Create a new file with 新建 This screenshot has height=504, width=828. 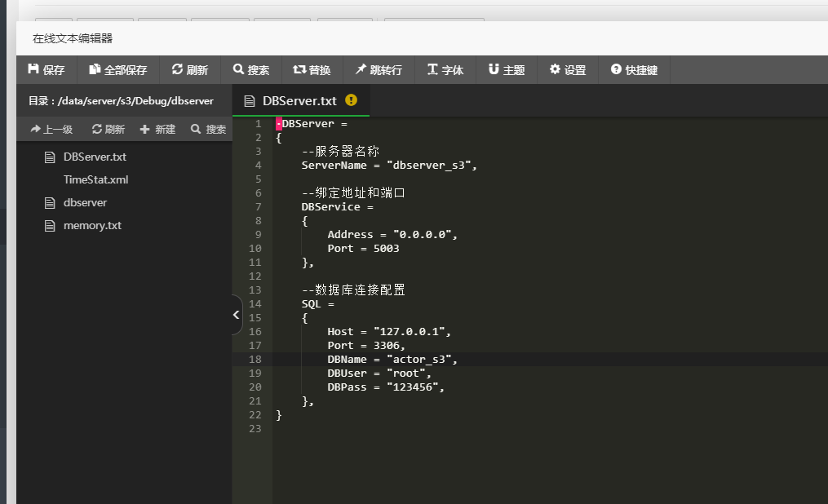click(157, 129)
